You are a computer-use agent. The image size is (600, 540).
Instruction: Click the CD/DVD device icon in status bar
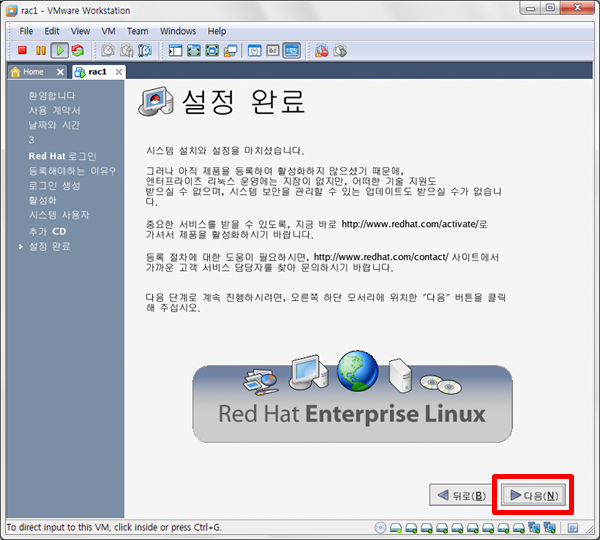point(380,528)
